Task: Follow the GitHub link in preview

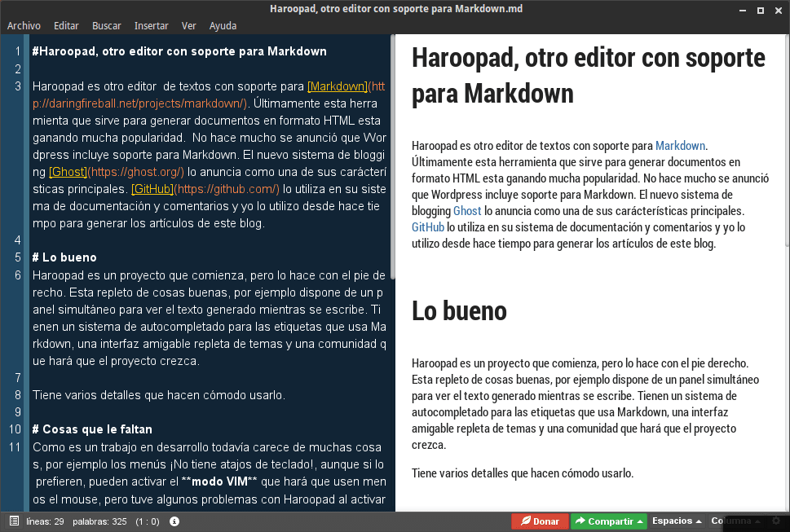Action: (428, 227)
